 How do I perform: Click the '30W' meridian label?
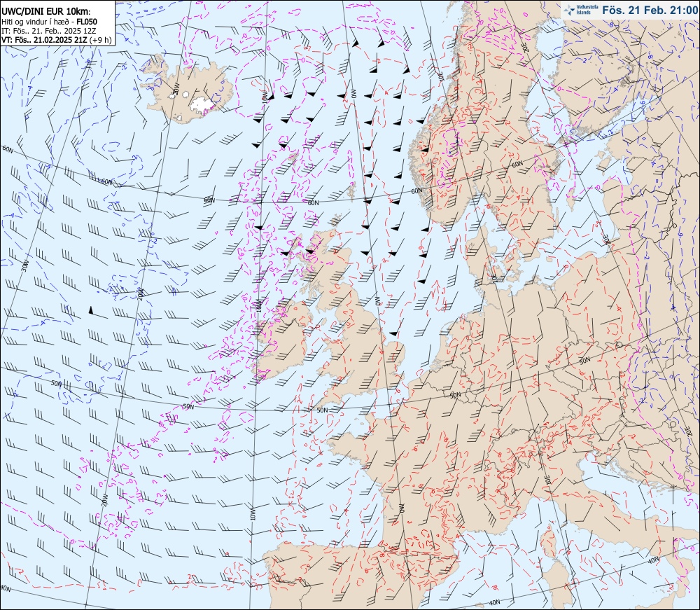point(25,267)
